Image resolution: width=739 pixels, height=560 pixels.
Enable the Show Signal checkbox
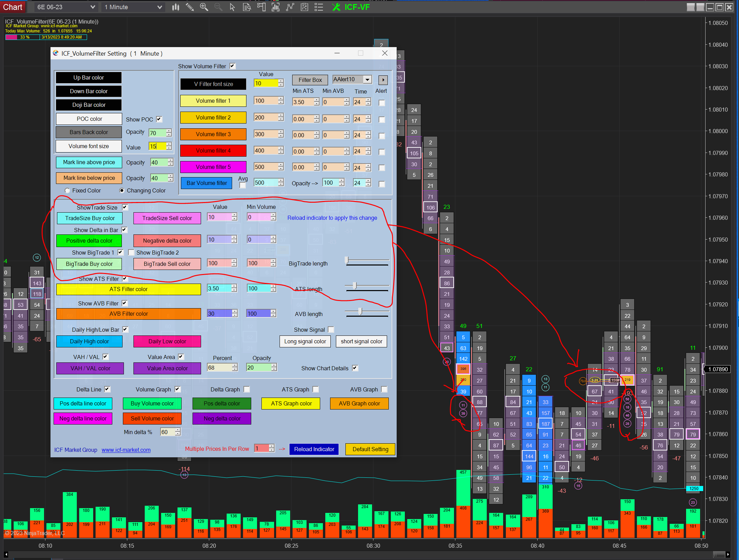pos(331,330)
